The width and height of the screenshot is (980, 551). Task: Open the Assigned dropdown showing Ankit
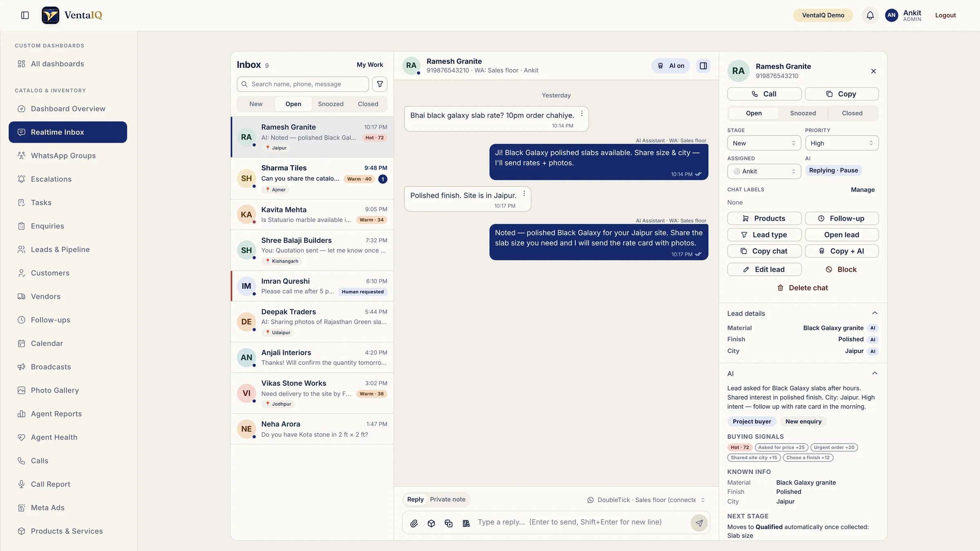(764, 171)
